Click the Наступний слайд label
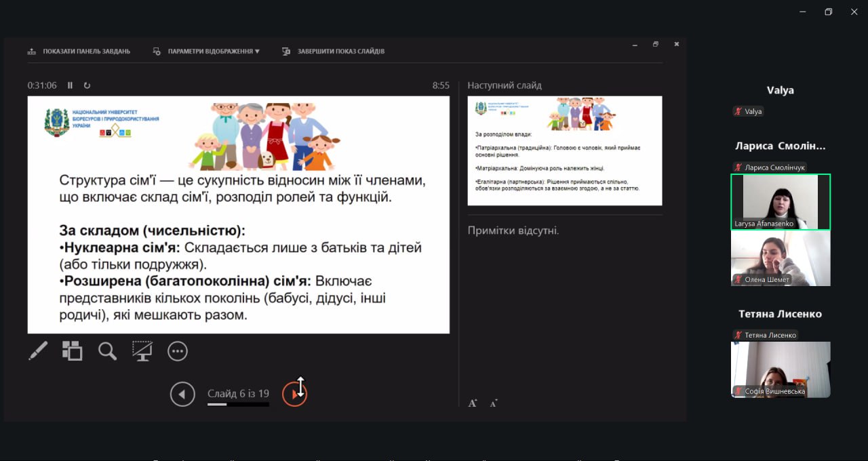This screenshot has height=461, width=868. [505, 85]
